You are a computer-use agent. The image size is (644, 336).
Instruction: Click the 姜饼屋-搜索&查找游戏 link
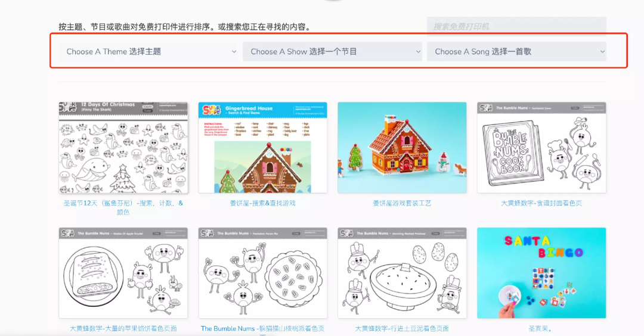pos(262,203)
